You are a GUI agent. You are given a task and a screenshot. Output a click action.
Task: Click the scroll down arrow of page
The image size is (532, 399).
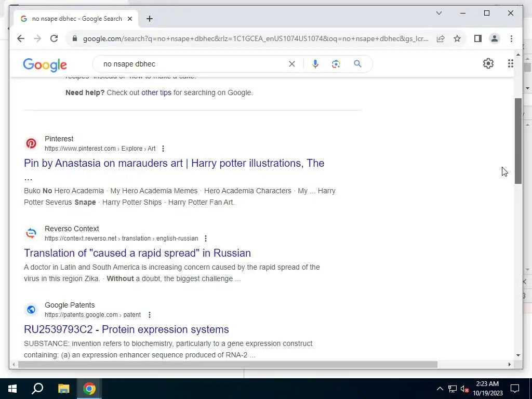(518, 355)
